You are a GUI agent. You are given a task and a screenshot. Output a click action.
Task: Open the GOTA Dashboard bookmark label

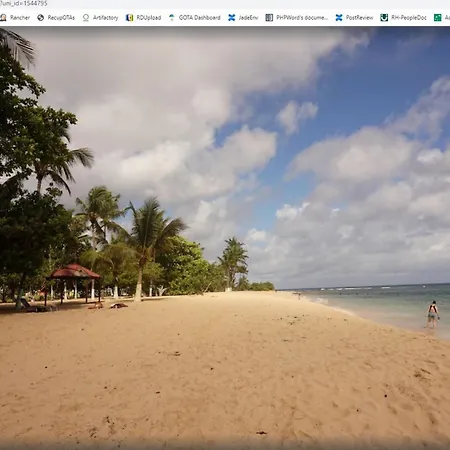coord(200,18)
